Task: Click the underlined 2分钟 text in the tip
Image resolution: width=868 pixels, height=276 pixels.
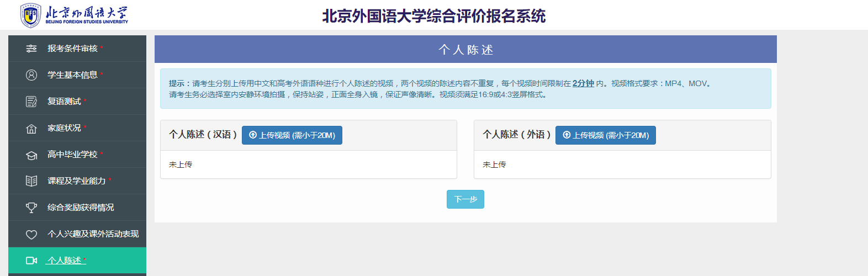Action: point(583,83)
